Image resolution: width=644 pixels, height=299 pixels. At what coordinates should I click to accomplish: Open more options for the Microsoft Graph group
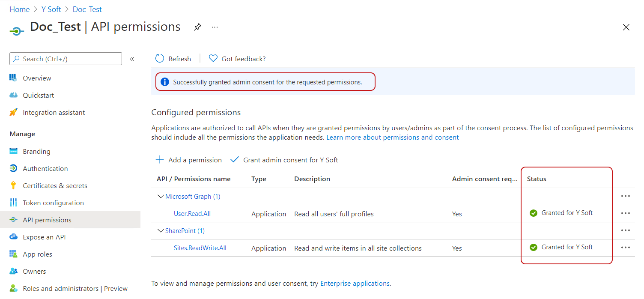[625, 196]
